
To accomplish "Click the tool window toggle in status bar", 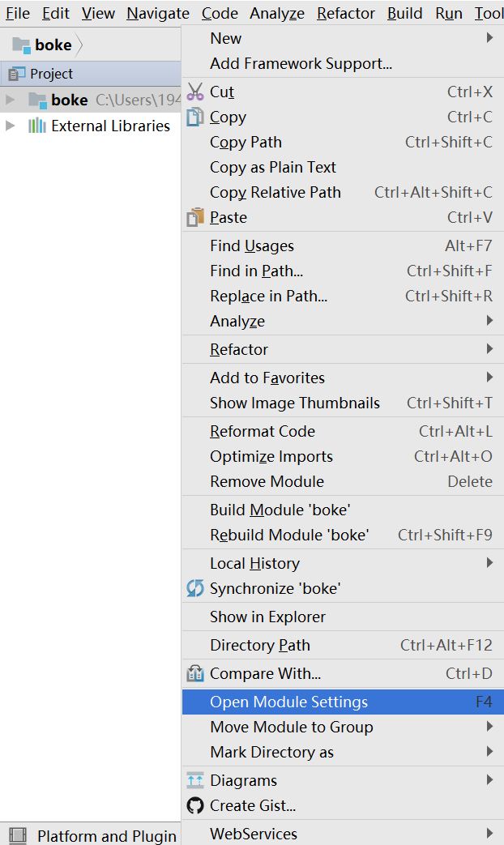I will point(17,835).
